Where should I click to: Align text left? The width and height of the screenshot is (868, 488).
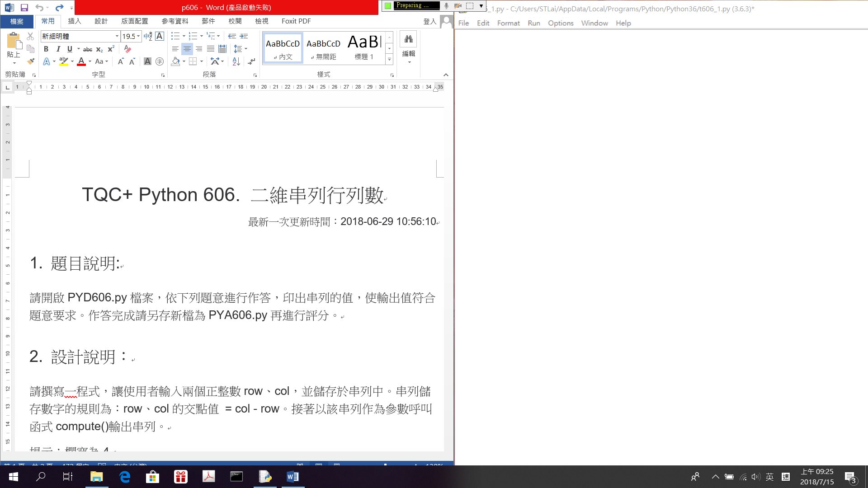click(x=175, y=49)
